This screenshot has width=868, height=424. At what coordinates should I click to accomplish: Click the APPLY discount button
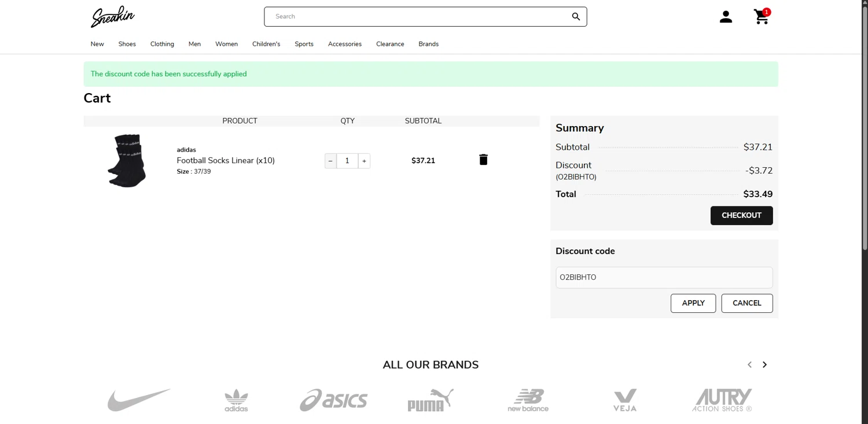[x=693, y=303]
